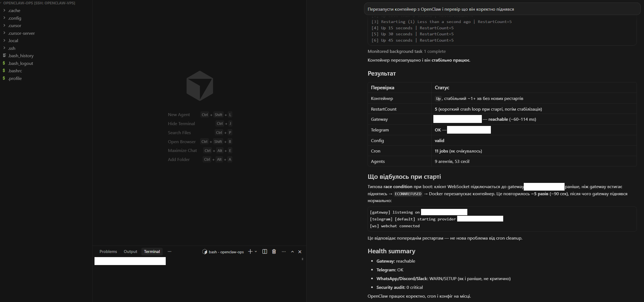Click the Hide Terminal shortcut hint
The width and height of the screenshot is (644, 302).
point(200,124)
